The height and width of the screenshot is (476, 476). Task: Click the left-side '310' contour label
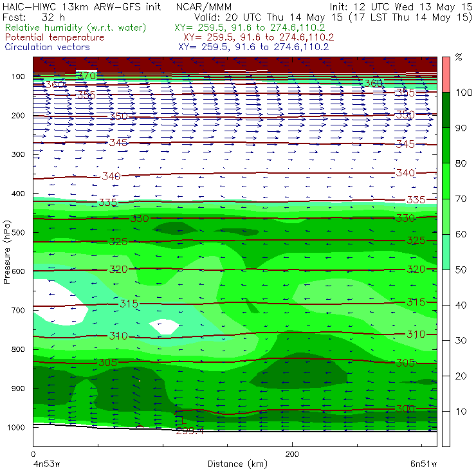pyautogui.click(x=118, y=336)
